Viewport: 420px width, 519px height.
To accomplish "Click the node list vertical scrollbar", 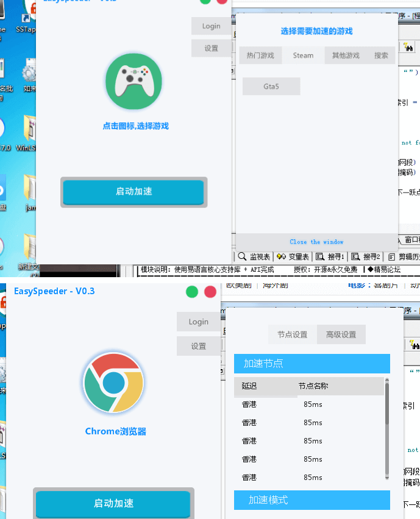I will 387,429.
